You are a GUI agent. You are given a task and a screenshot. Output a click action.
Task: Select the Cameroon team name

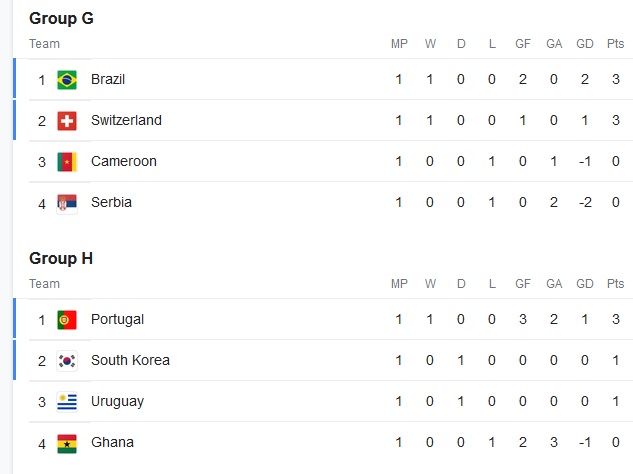point(123,161)
